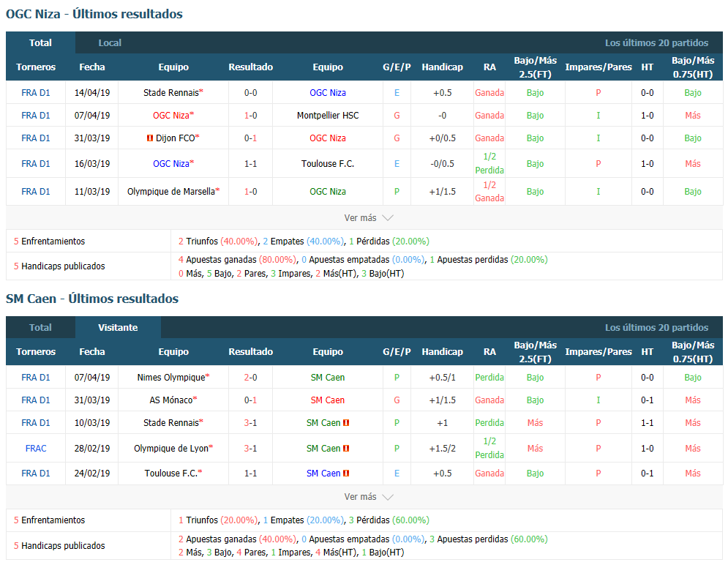
Task: Click '3 Pérdidas (60.00%)' summary text
Action: point(389,520)
